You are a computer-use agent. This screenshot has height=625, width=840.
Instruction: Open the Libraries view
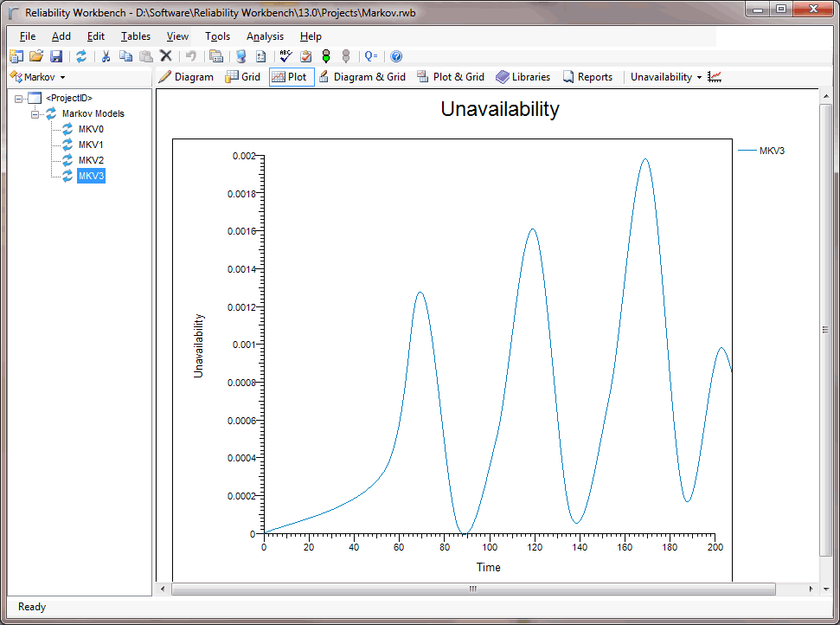(x=523, y=77)
